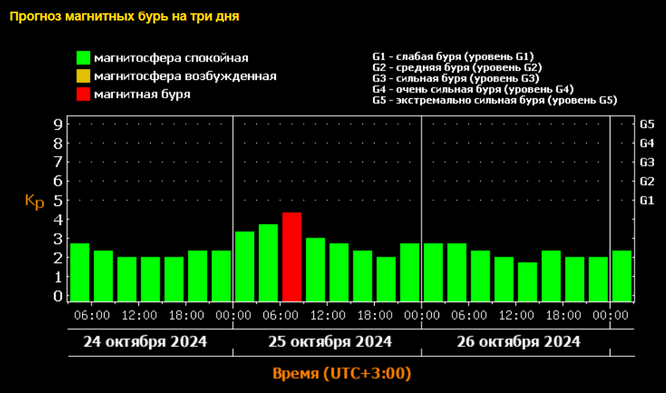Click the orange Kp axis label
The width and height of the screenshot is (666, 393).
(34, 201)
